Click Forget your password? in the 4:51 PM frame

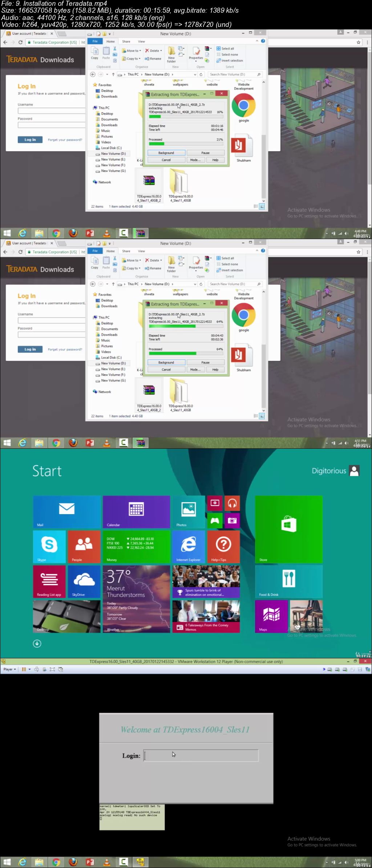65,350
